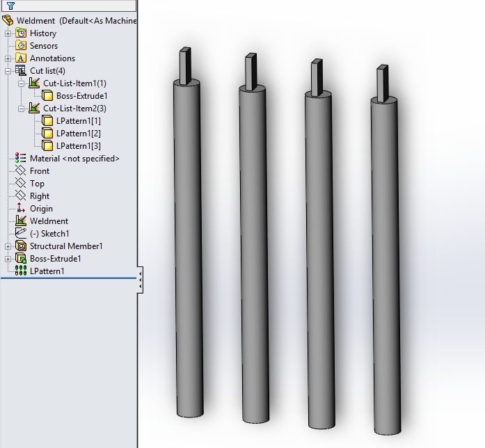Click the Material not specified icon
This screenshot has width=485, height=448.
pos(21,159)
